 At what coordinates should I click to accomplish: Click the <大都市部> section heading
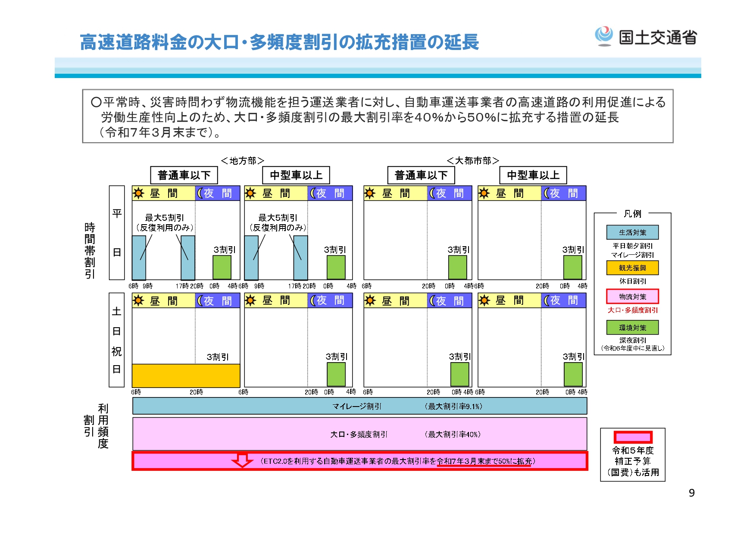click(473, 161)
